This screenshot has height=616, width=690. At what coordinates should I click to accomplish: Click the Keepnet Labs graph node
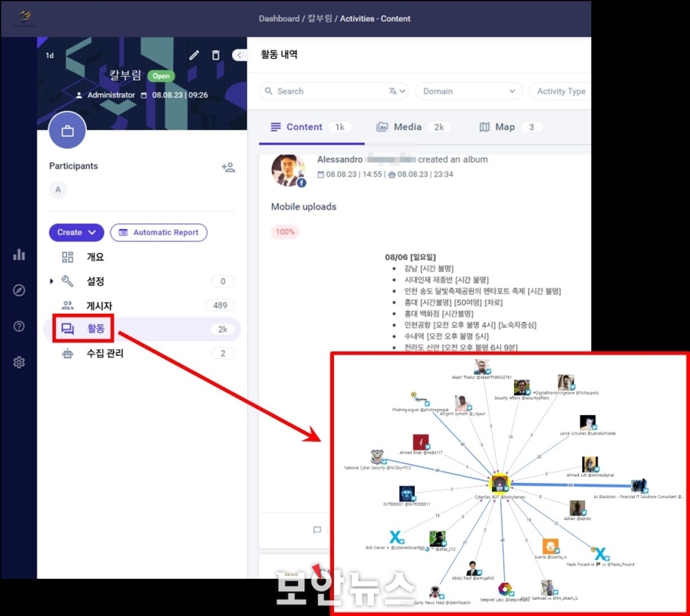point(505,588)
